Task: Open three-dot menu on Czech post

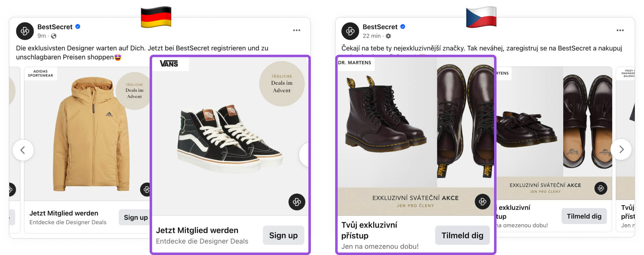Action: click(x=620, y=30)
